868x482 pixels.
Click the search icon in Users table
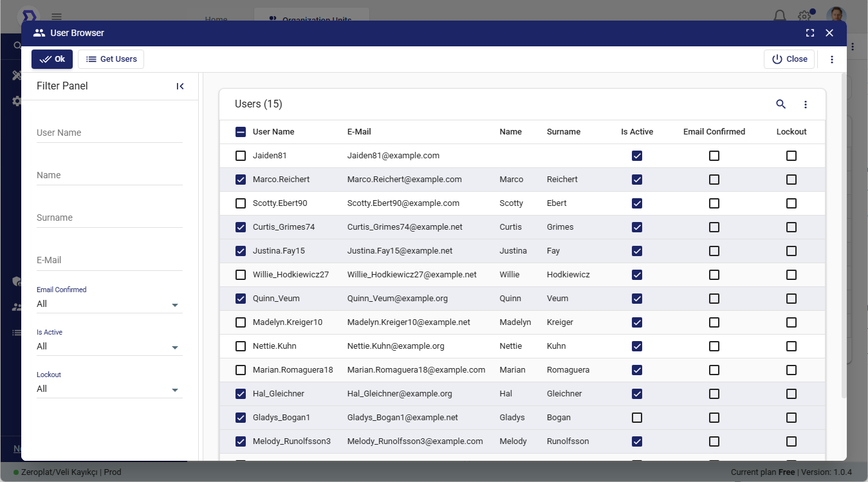(x=780, y=104)
